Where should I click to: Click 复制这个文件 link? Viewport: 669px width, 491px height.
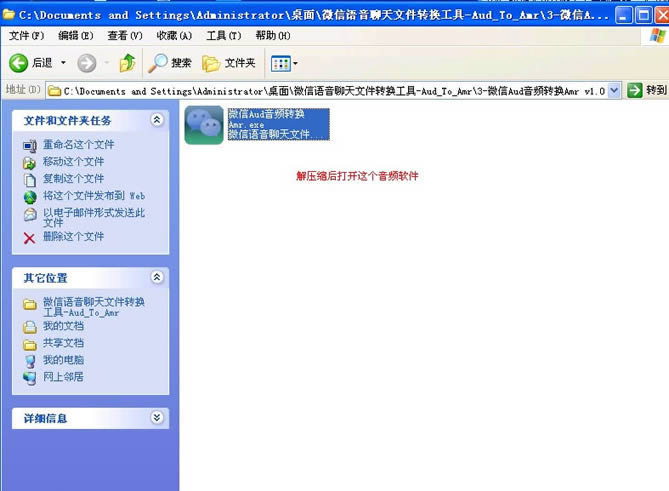pos(73,178)
